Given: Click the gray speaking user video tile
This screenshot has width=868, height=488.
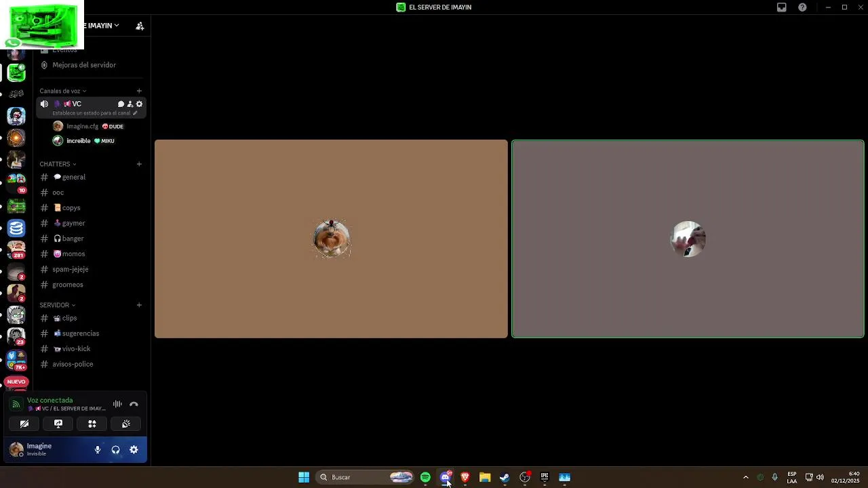Looking at the screenshot, I should click(688, 239).
